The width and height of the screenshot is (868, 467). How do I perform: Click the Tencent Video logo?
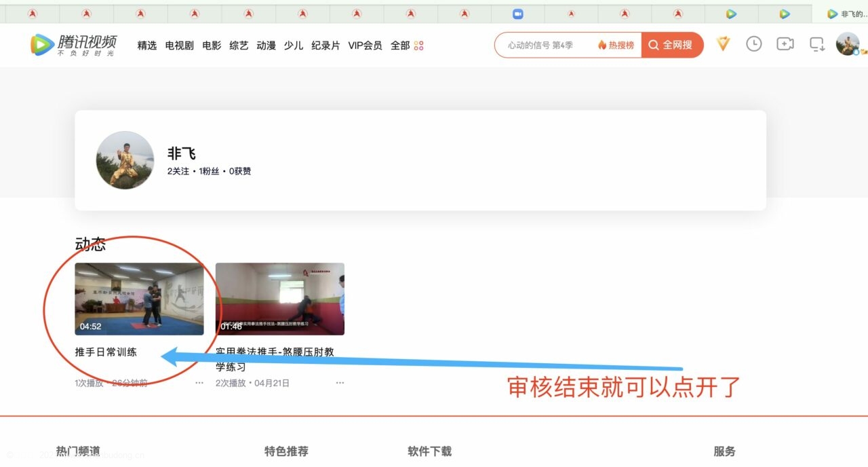[x=73, y=45]
